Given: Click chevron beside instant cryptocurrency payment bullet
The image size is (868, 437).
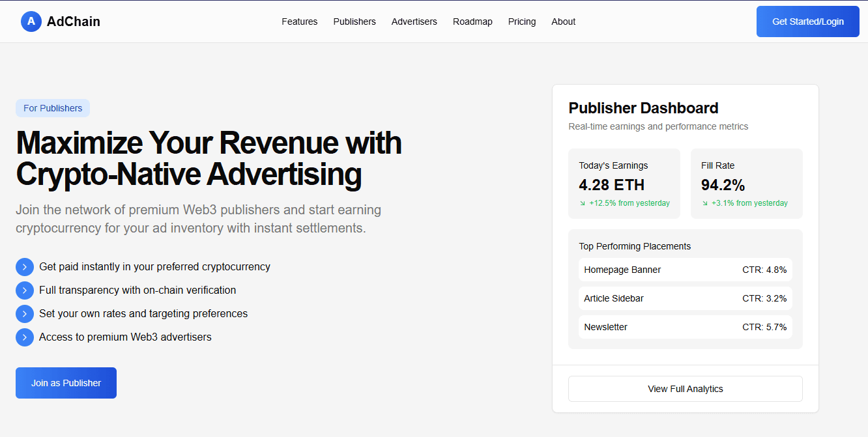Looking at the screenshot, I should [x=24, y=267].
